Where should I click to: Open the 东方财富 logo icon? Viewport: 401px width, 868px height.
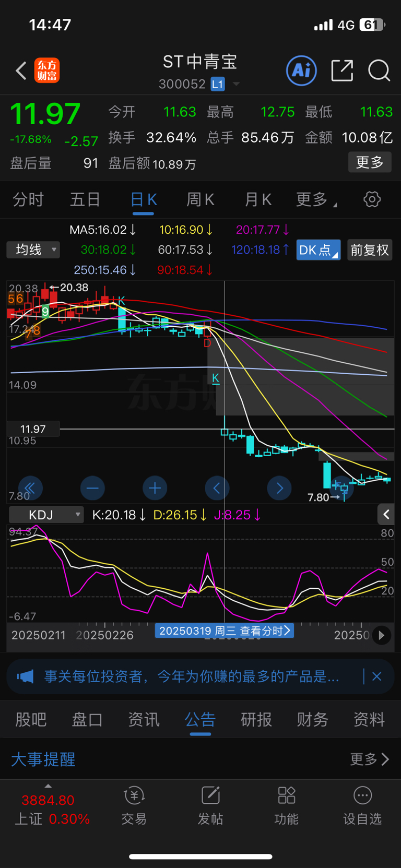click(47, 70)
